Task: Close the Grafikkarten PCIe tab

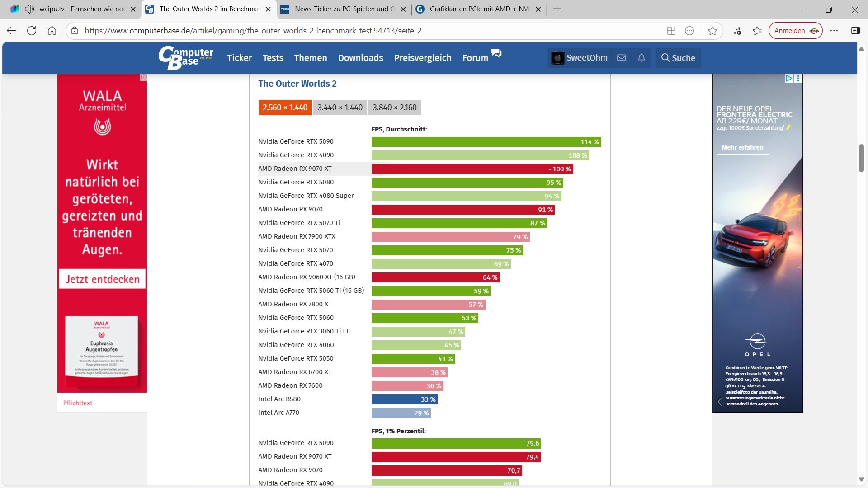Action: pos(538,9)
